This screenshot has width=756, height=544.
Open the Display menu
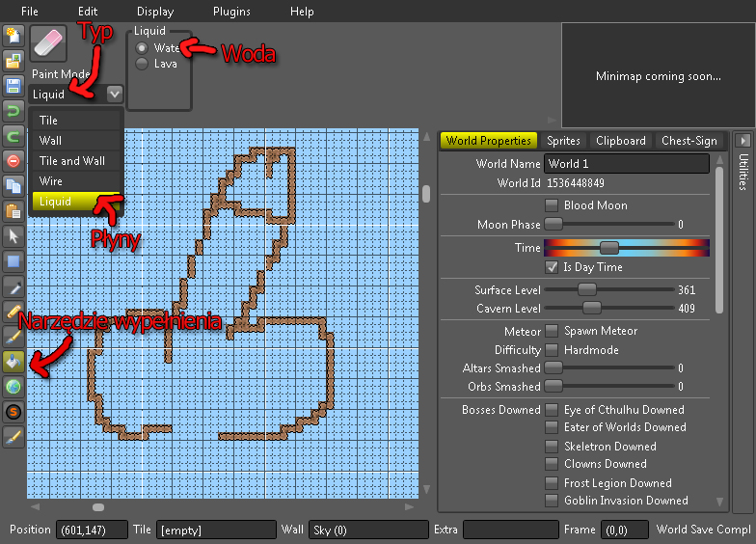pos(155,12)
